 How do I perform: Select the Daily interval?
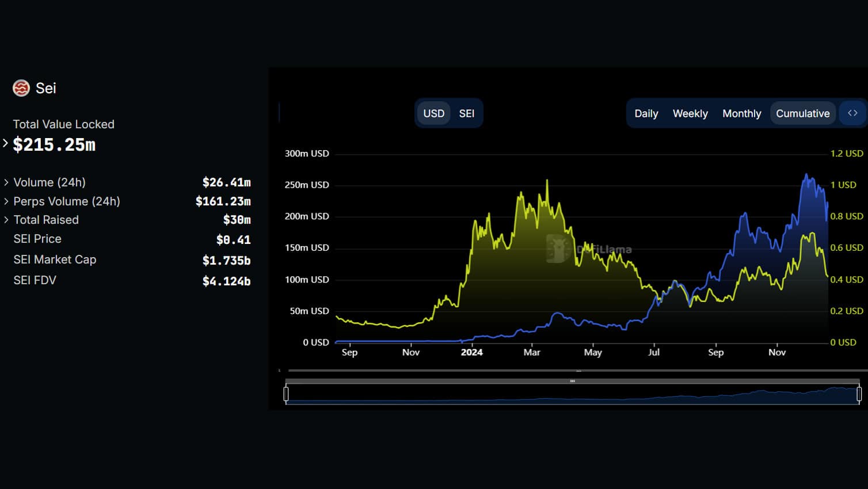click(646, 113)
